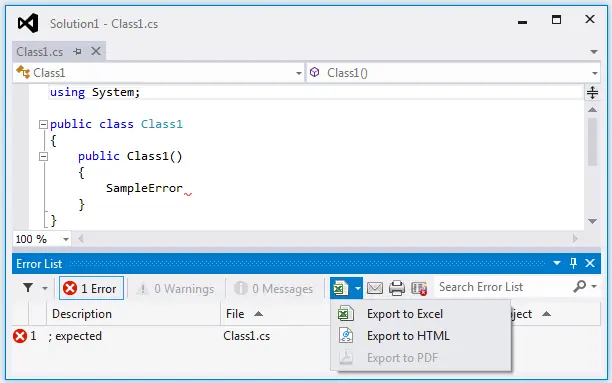The height and width of the screenshot is (383, 612).
Task: Sort by the Description column header
Action: 133,314
